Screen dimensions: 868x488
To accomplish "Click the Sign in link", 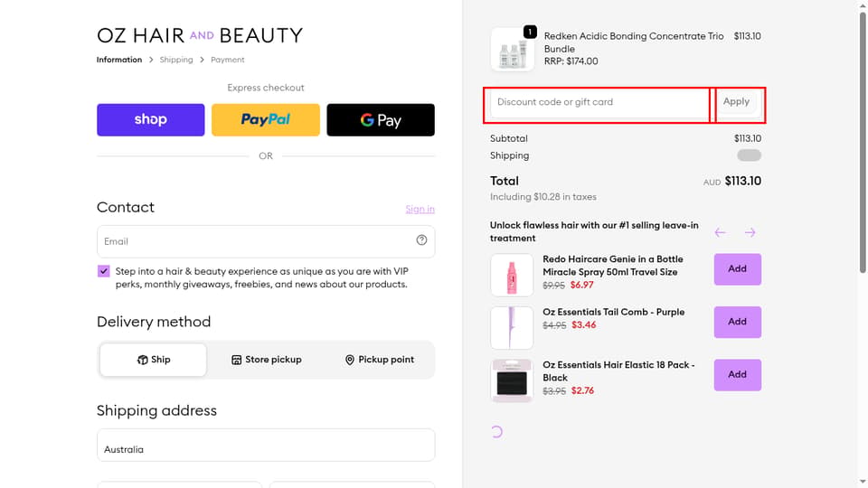I will click(420, 209).
